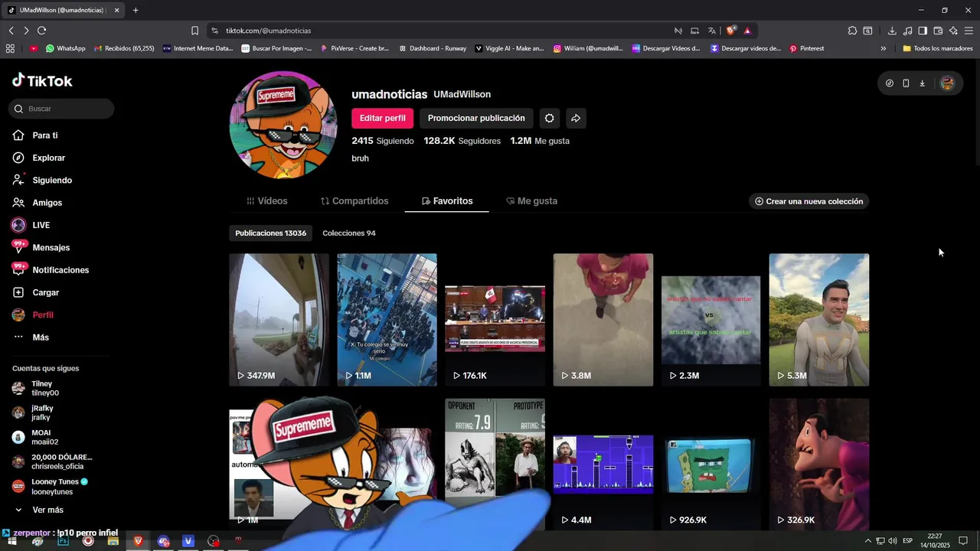980x551 pixels.
Task: Open the Pinterest bookmark
Action: pyautogui.click(x=807, y=48)
